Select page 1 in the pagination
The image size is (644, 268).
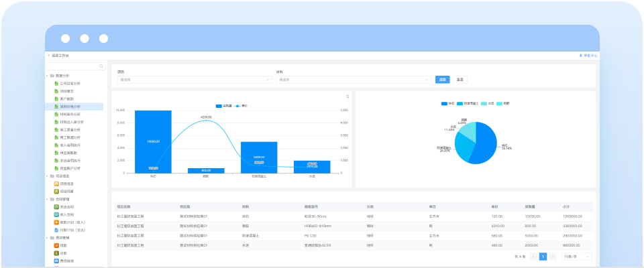(x=543, y=257)
